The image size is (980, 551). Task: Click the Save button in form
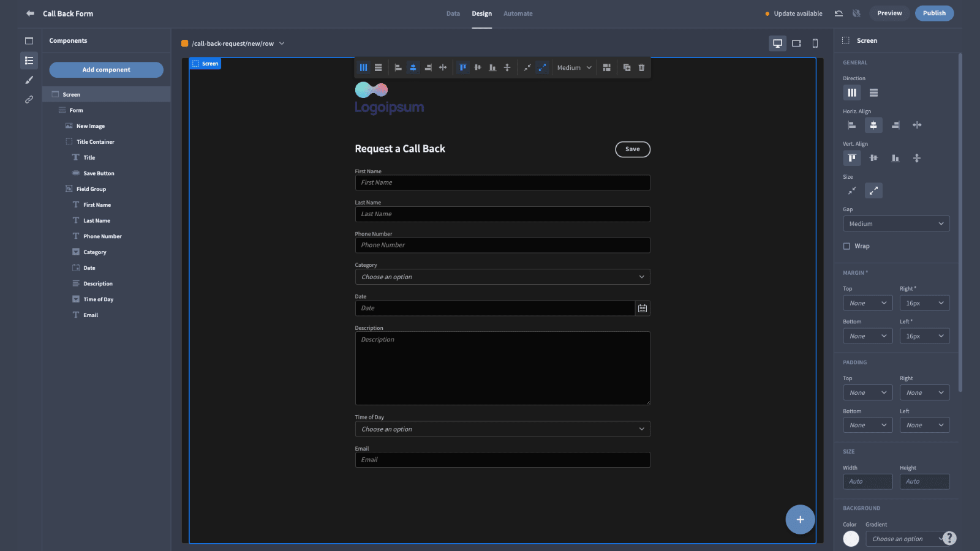tap(633, 149)
